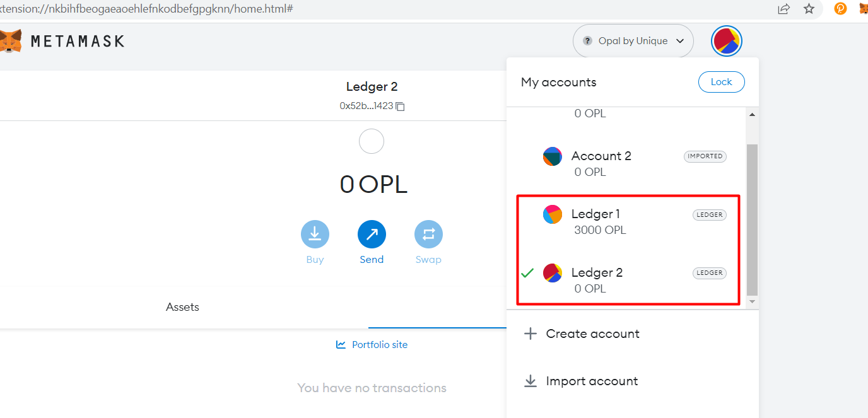Click the Ledger 1 avatar icon
Image resolution: width=868 pixels, height=418 pixels.
(553, 214)
